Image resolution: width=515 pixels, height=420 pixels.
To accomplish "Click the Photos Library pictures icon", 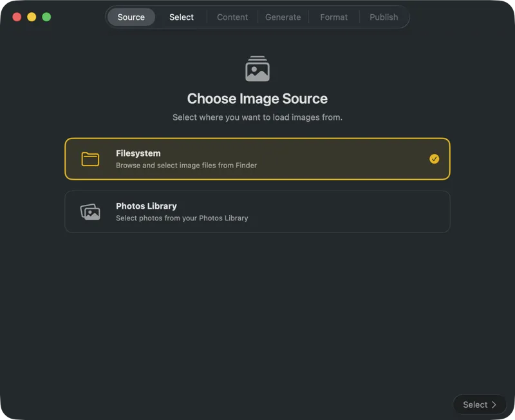I will [x=90, y=212].
